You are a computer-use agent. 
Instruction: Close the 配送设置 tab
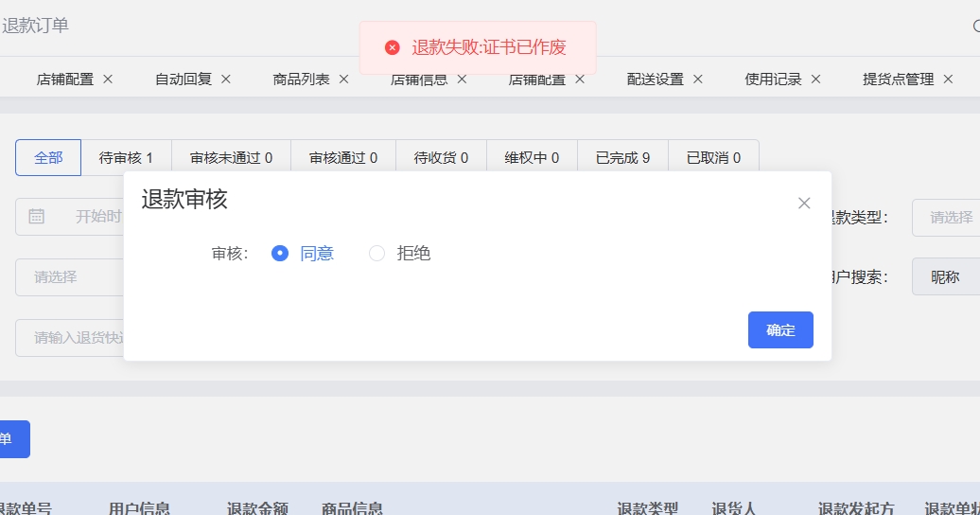coord(697,80)
